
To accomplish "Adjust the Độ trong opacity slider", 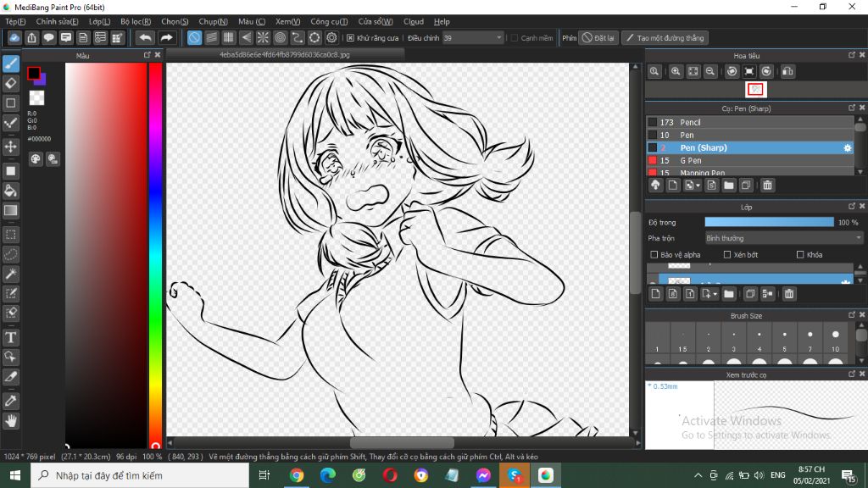I will pyautogui.click(x=769, y=222).
